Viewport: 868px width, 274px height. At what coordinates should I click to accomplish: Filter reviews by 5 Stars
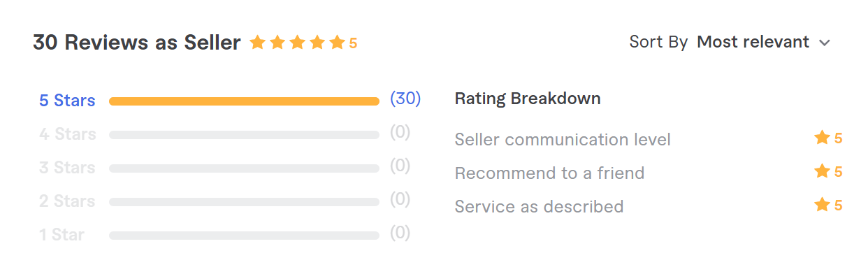[x=67, y=101]
